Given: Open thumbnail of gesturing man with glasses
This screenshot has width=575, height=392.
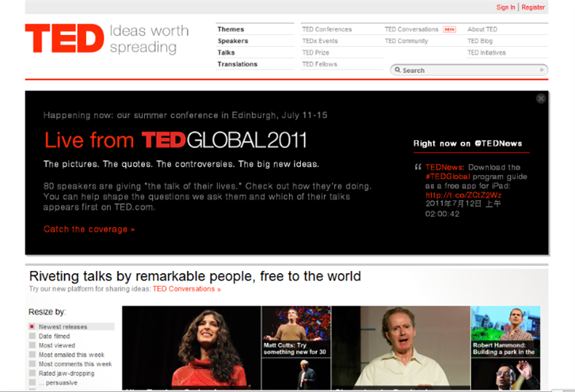Looking at the screenshot, I should coord(505,374).
